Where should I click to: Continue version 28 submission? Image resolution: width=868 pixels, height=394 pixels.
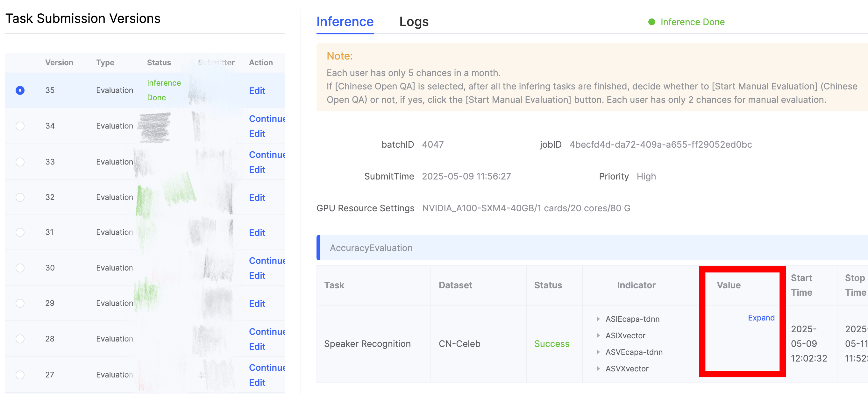[267, 331]
